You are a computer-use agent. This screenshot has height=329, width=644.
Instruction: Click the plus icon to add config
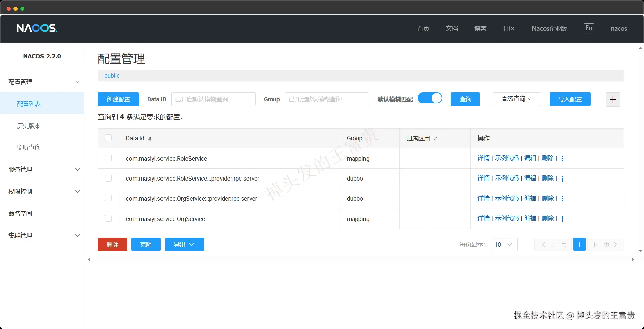613,100
